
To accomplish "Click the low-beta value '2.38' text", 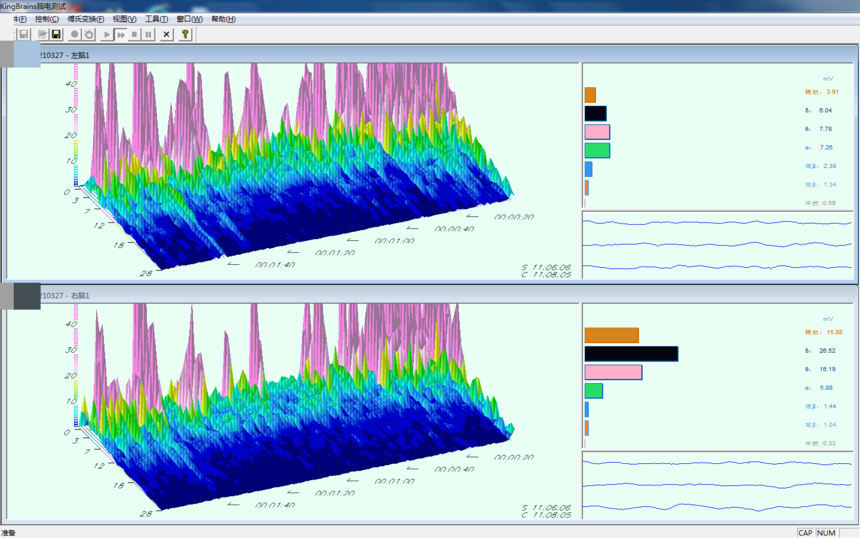I will (x=830, y=166).
